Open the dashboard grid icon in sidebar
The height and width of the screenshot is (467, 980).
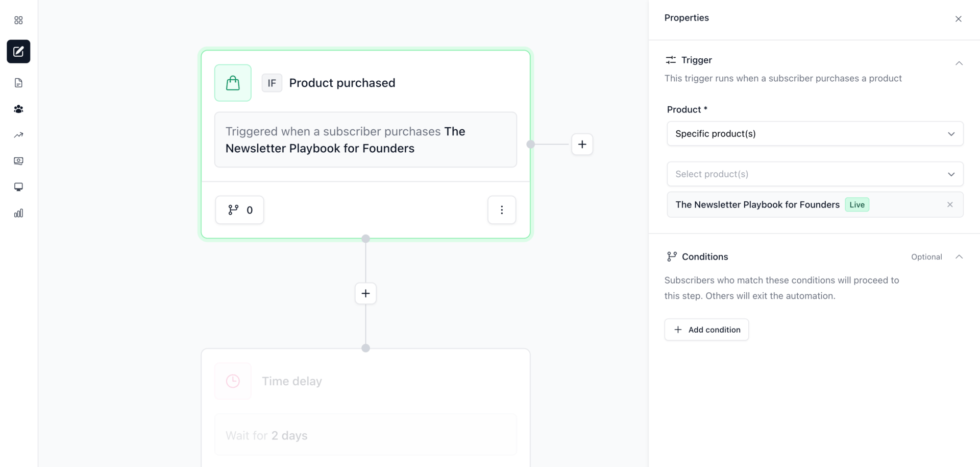(x=18, y=20)
